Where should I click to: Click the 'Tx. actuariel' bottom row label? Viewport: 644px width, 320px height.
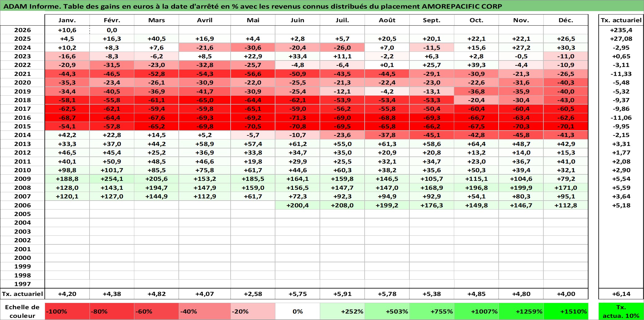22,294
